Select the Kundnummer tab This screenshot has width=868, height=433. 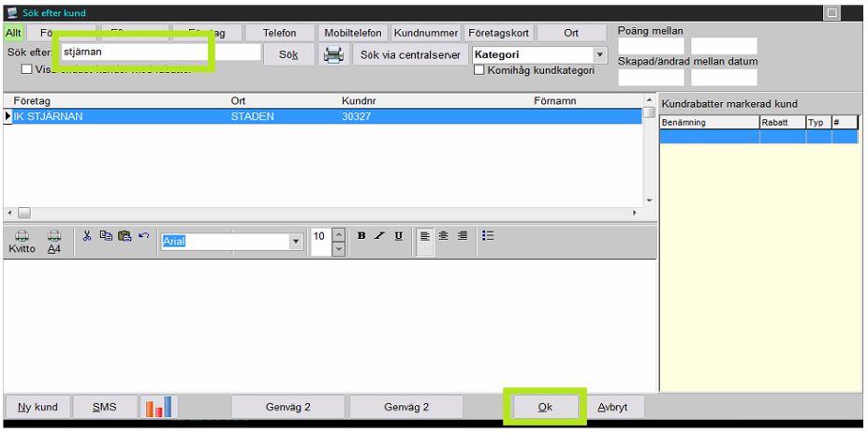point(426,33)
